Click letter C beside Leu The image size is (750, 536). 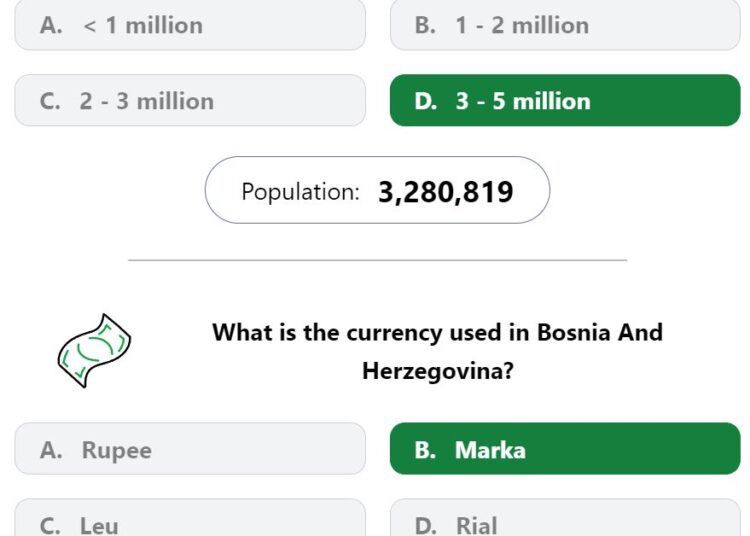(50, 526)
